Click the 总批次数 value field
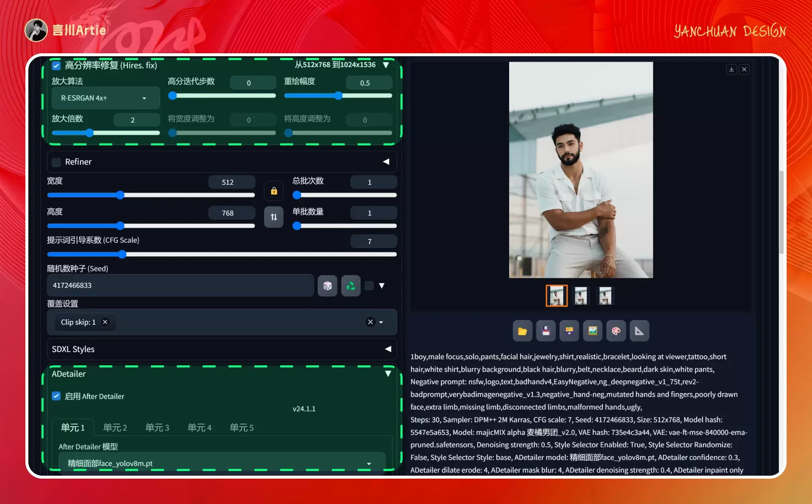This screenshot has height=504, width=812. point(373,182)
